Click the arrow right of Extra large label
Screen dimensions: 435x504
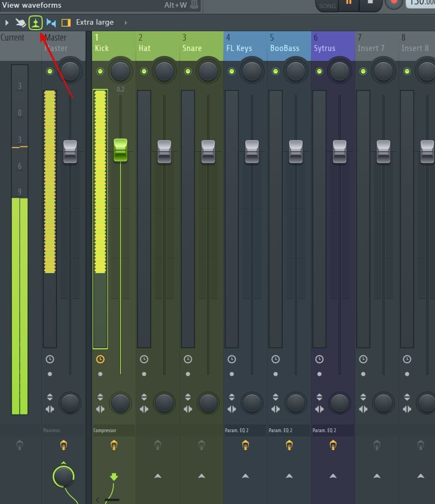pyautogui.click(x=124, y=22)
